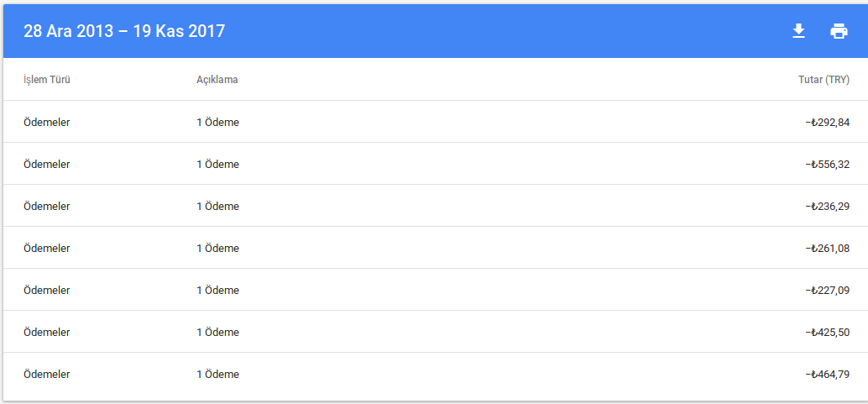Print the payment statement

click(x=839, y=31)
